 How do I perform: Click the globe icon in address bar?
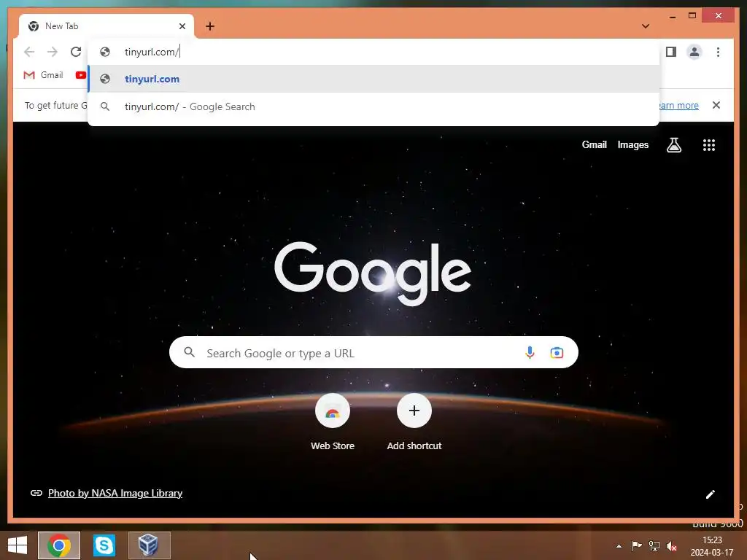tap(105, 52)
